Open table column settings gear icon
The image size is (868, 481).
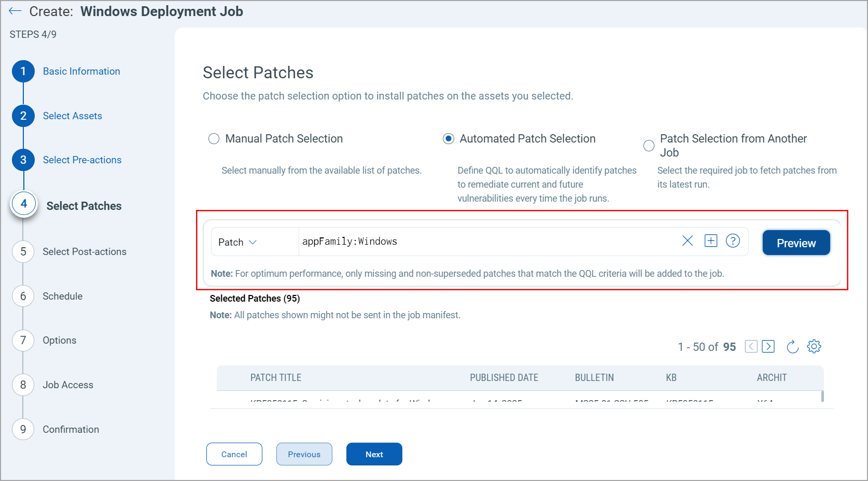click(814, 346)
